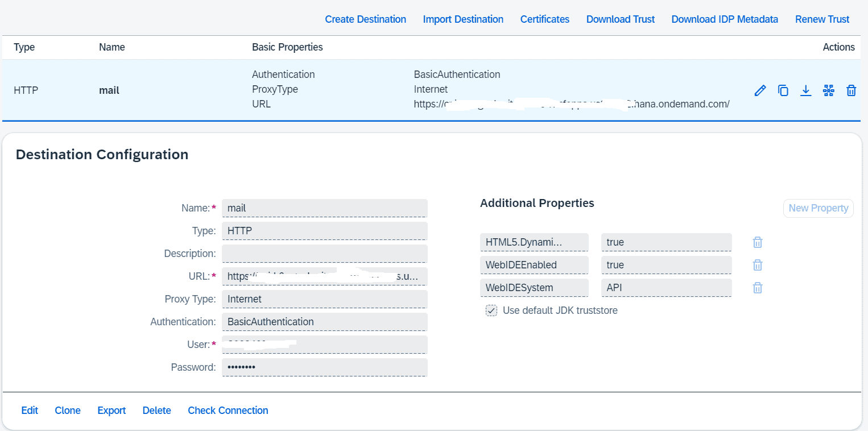This screenshot has width=868, height=431.
Task: Click the trash icon beside WebIDESystem property
Action: 757,287
